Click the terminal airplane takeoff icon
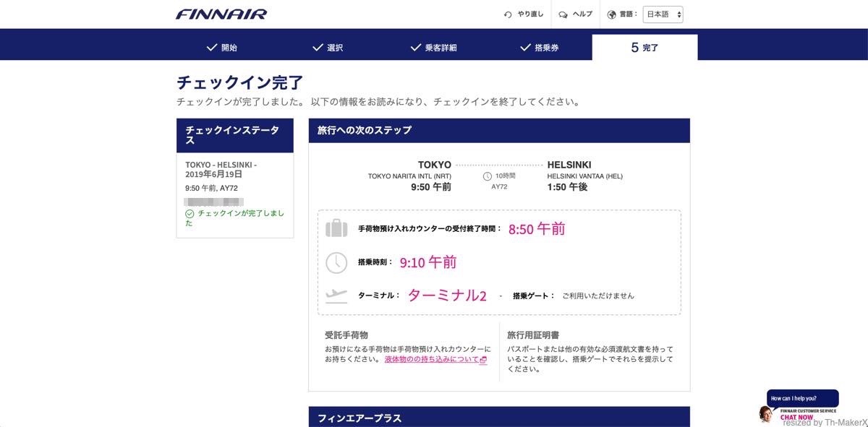Image resolution: width=868 pixels, height=427 pixels. pos(336,296)
